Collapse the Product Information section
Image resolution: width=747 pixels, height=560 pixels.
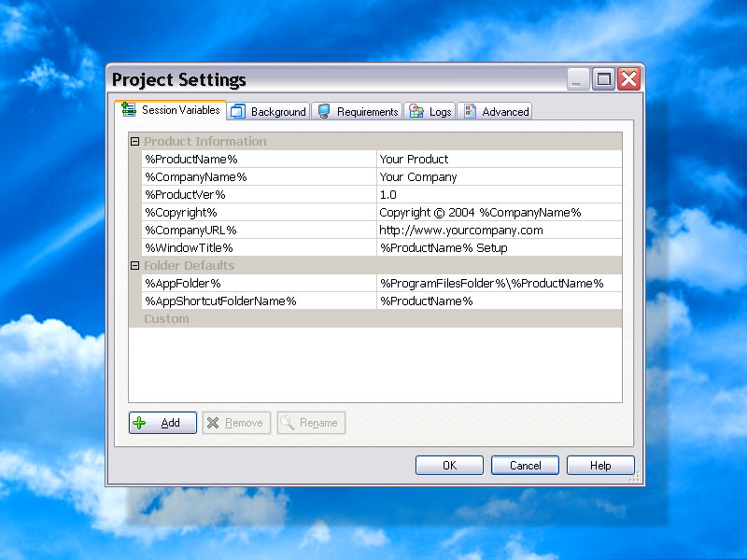pyautogui.click(x=134, y=142)
